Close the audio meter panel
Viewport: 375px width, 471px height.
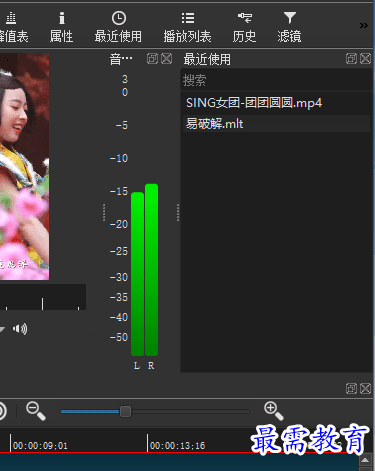coord(166,59)
